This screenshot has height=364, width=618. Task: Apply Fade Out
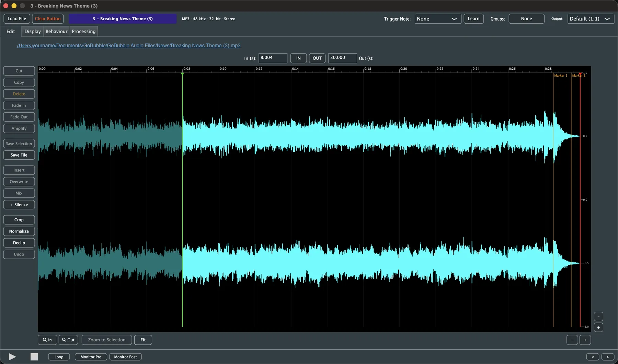(x=19, y=117)
